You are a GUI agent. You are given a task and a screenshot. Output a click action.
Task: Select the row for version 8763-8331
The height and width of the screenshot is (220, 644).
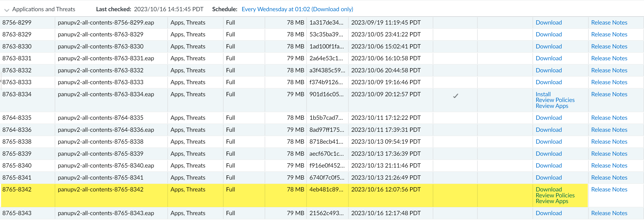[x=17, y=58]
